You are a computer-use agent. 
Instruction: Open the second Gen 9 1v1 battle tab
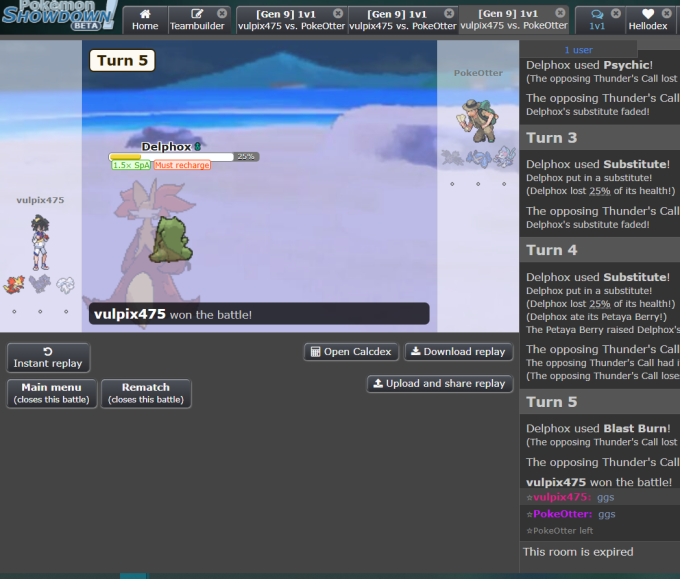403,20
